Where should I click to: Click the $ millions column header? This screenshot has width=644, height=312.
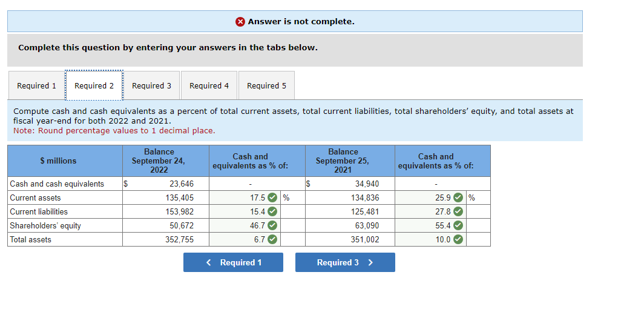65,161
